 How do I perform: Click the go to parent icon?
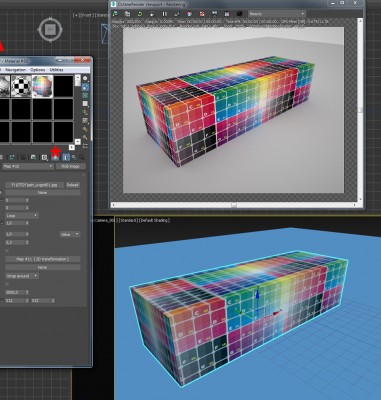coord(74,157)
